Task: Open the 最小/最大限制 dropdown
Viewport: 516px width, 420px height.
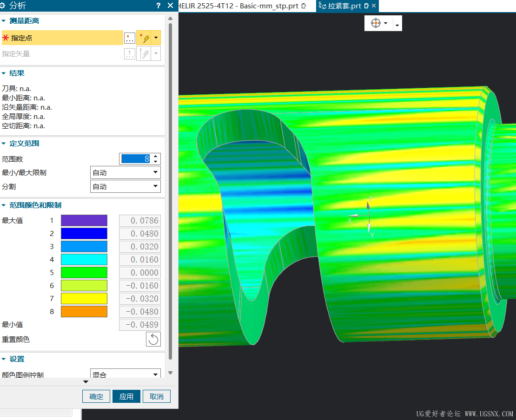Action: pos(126,172)
